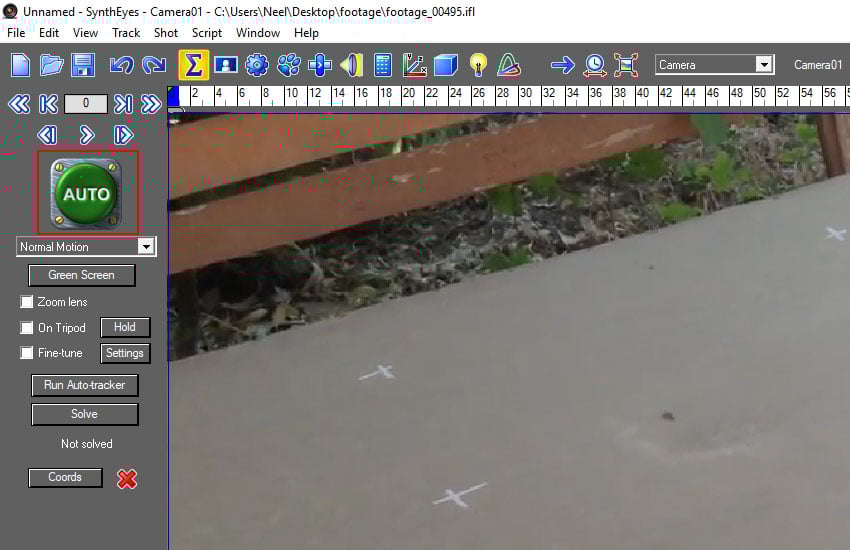Screen dimensions: 850x550
Task: Open the Track menu
Action: pos(126,33)
